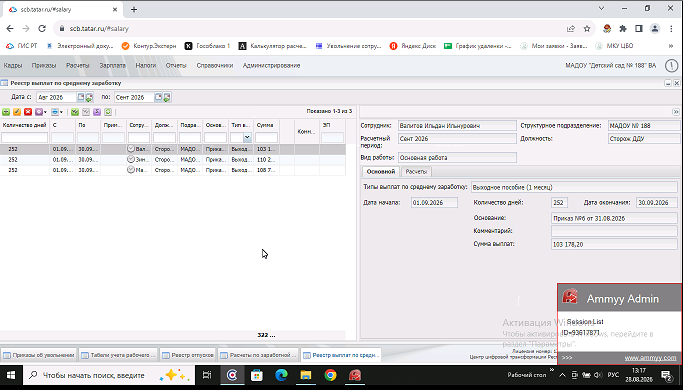Show hidden bookmarks overflow chevron
Viewport: 683px width, 390px height.
671,46
